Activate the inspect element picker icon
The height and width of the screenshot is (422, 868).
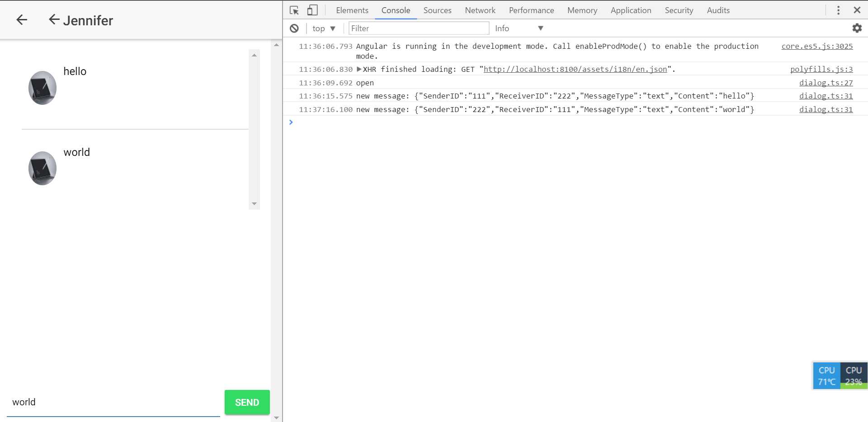pyautogui.click(x=294, y=10)
